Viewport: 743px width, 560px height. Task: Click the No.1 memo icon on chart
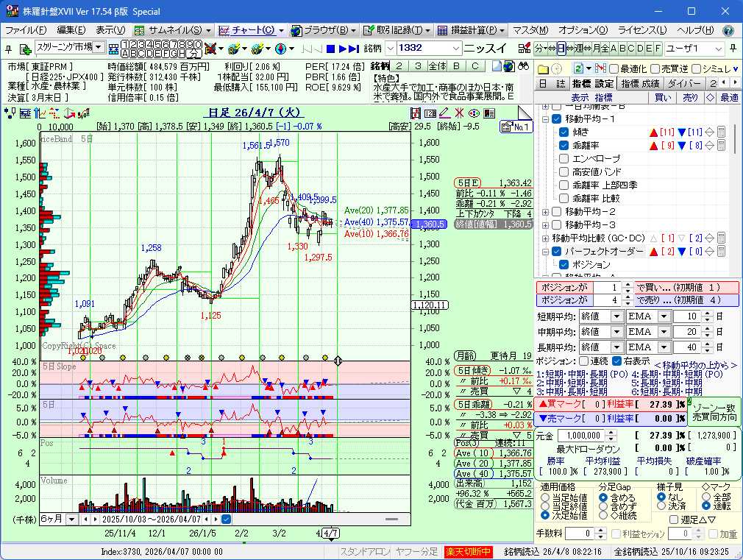click(x=516, y=127)
